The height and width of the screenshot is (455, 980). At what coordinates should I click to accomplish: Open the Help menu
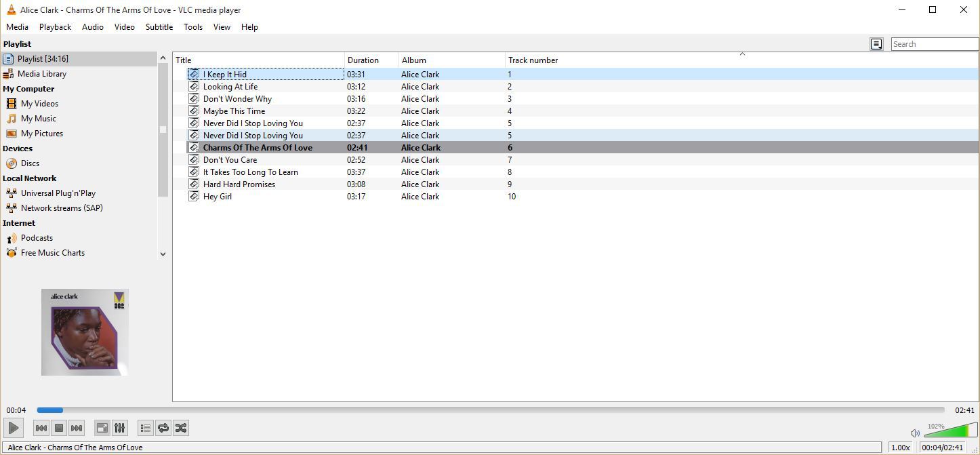pyautogui.click(x=249, y=27)
